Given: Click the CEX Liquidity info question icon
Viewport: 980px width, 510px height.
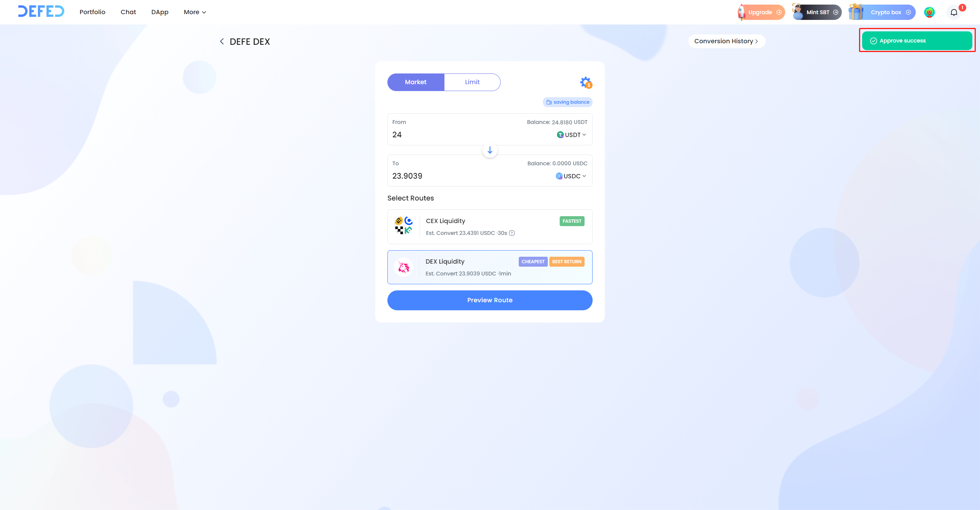Looking at the screenshot, I should click(512, 233).
